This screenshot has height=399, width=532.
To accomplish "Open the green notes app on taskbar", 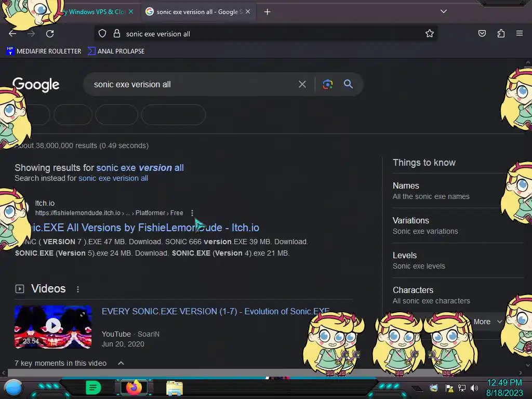I will [x=93, y=388].
